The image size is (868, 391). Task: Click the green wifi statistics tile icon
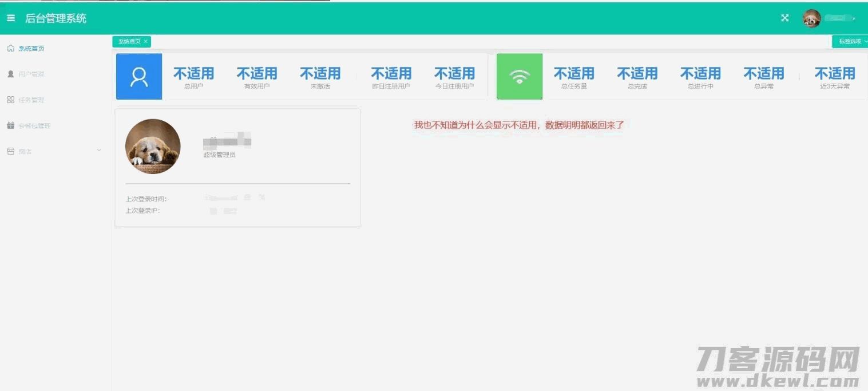[x=520, y=77]
